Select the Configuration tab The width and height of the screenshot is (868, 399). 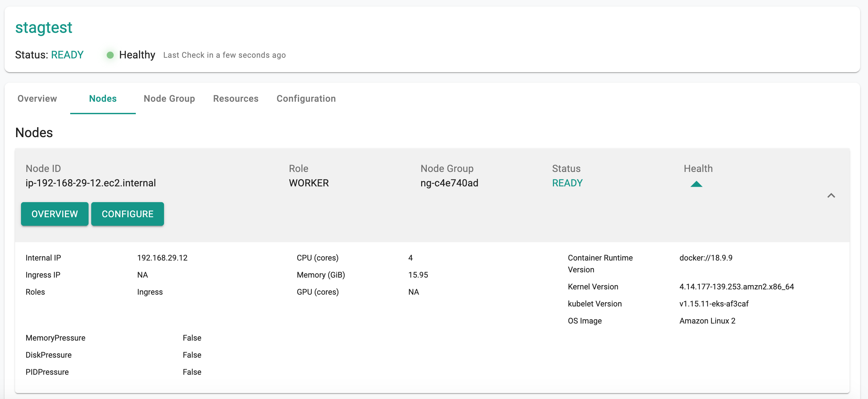(x=306, y=98)
